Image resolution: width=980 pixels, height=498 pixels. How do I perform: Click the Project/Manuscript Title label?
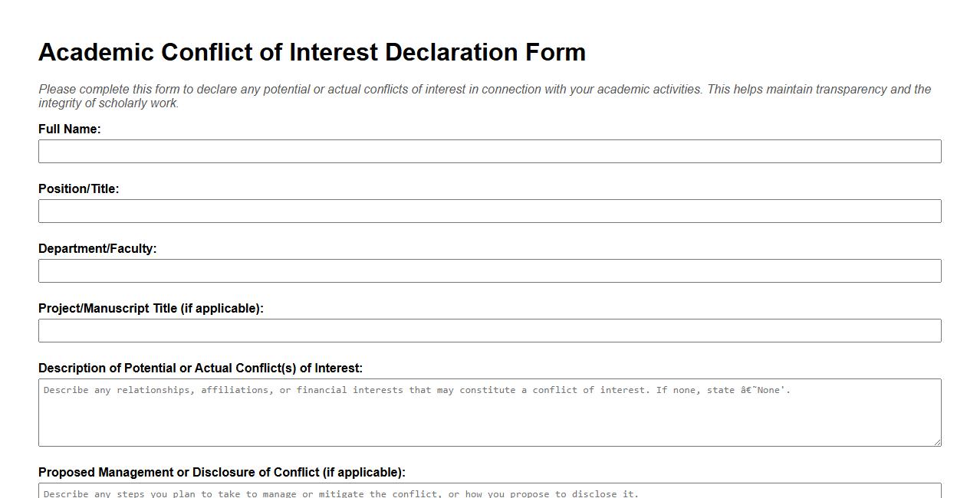[x=150, y=308]
